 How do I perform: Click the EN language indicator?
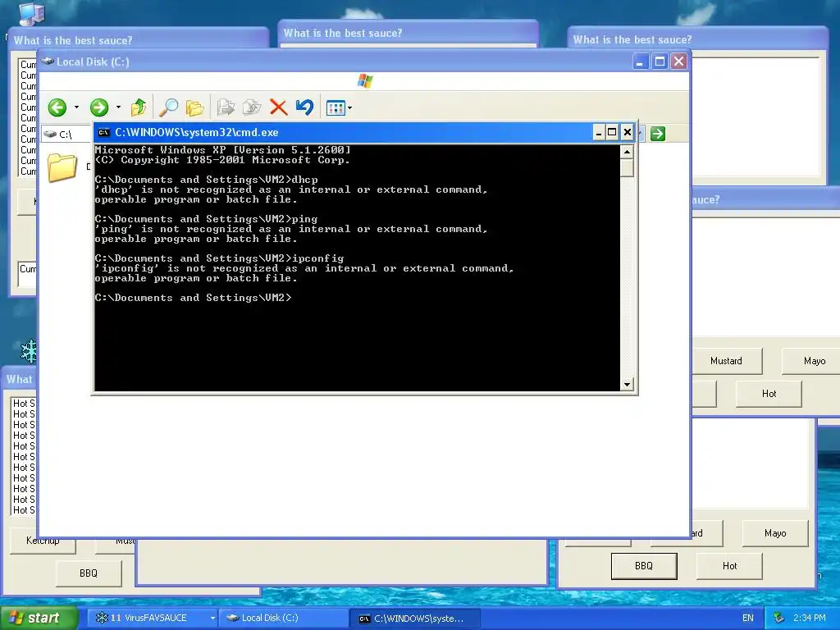coord(748,619)
